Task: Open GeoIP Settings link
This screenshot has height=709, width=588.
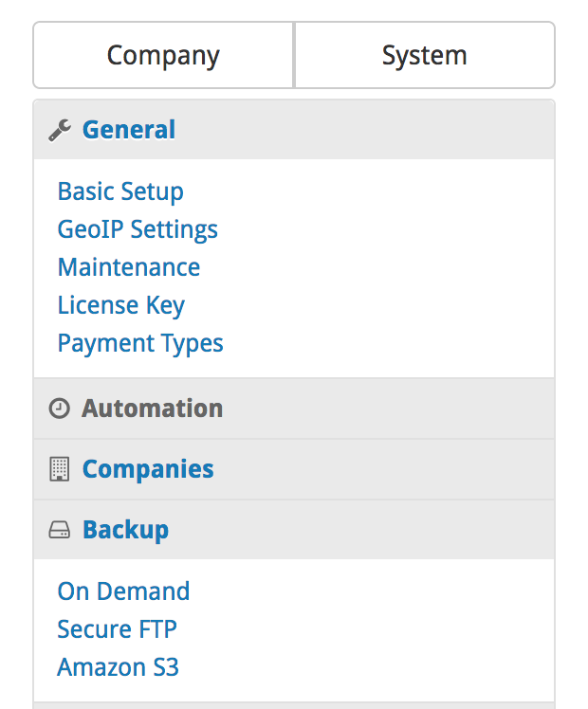Action: [138, 229]
